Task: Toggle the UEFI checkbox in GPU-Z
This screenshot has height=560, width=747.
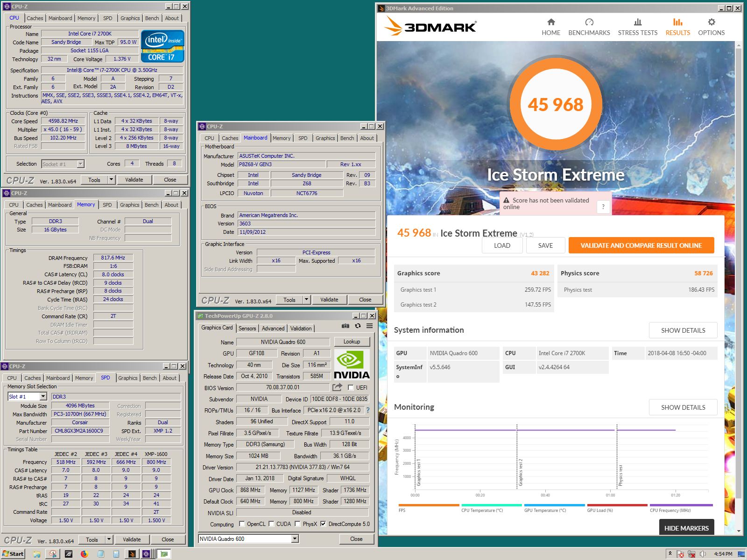Action: 351,388
